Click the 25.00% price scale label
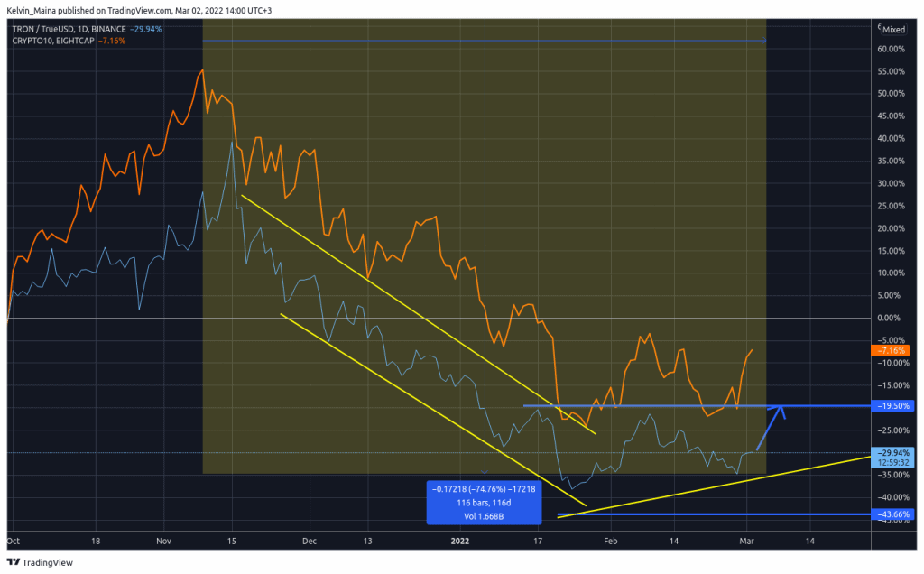 click(891, 206)
